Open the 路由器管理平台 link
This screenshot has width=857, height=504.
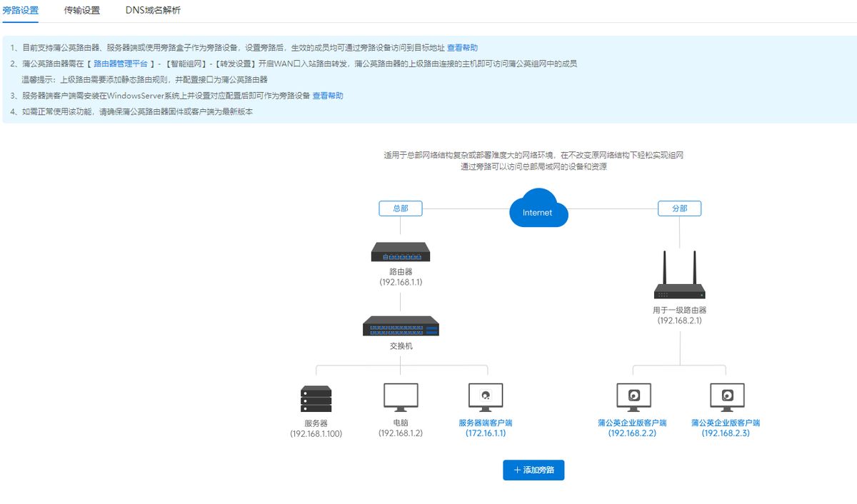pos(121,64)
